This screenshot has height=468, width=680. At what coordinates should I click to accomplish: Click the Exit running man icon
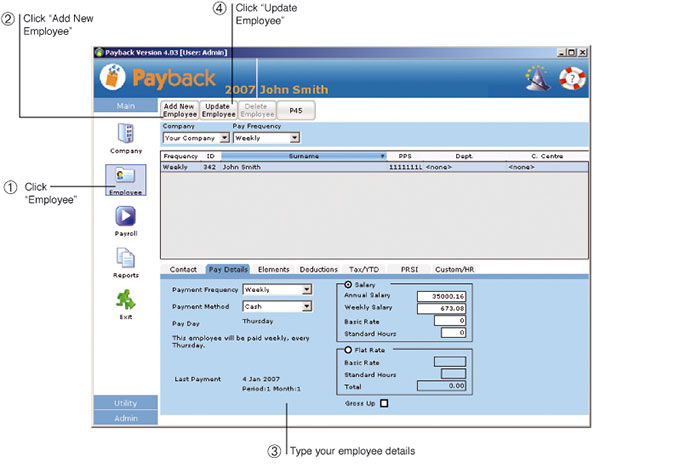click(x=125, y=300)
